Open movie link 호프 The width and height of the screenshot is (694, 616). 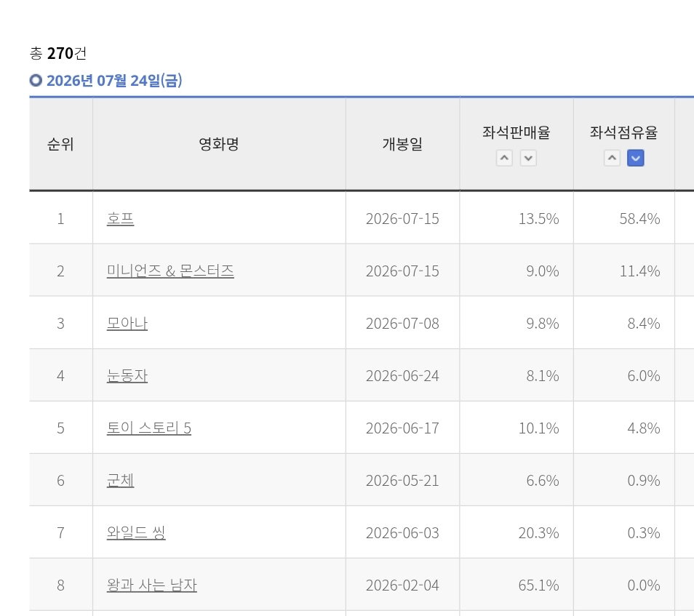coord(120,219)
